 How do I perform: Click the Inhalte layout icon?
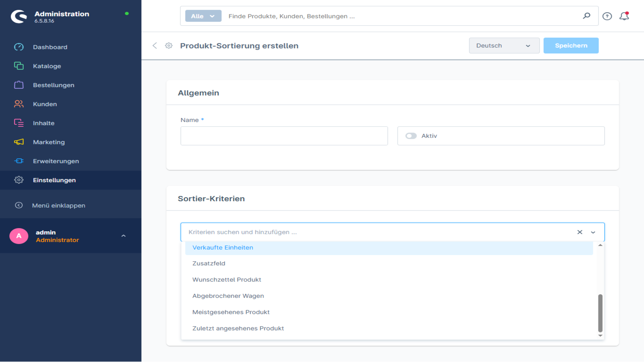tap(19, 123)
